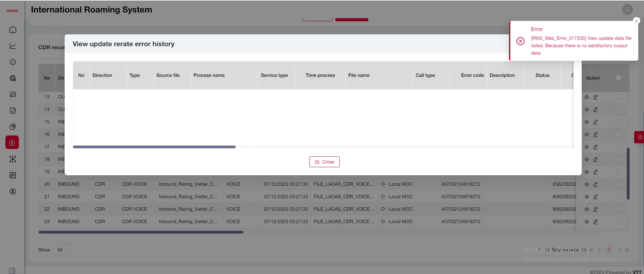Select the active red dollar sidebar icon
The height and width of the screenshot is (274, 644).
click(x=12, y=143)
